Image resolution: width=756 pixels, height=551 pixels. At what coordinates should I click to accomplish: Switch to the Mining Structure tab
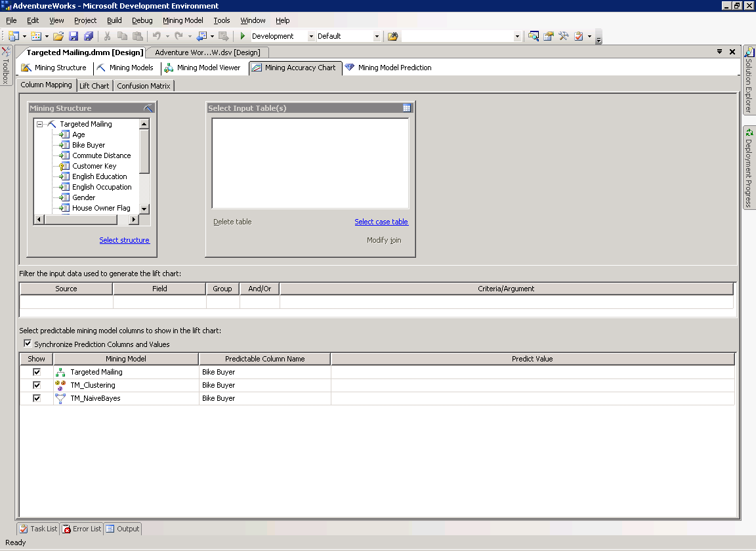coord(54,68)
